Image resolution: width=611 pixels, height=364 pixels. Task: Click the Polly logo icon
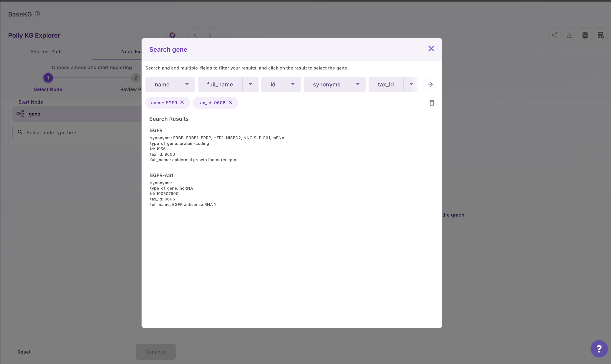click(172, 35)
